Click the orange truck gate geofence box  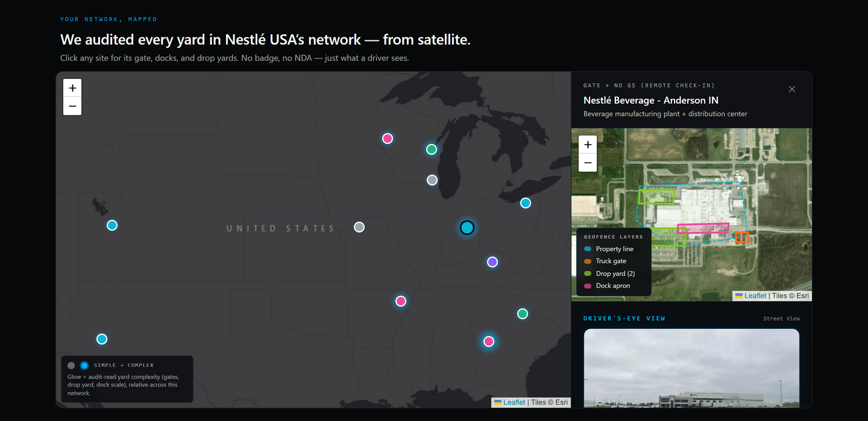(742, 237)
